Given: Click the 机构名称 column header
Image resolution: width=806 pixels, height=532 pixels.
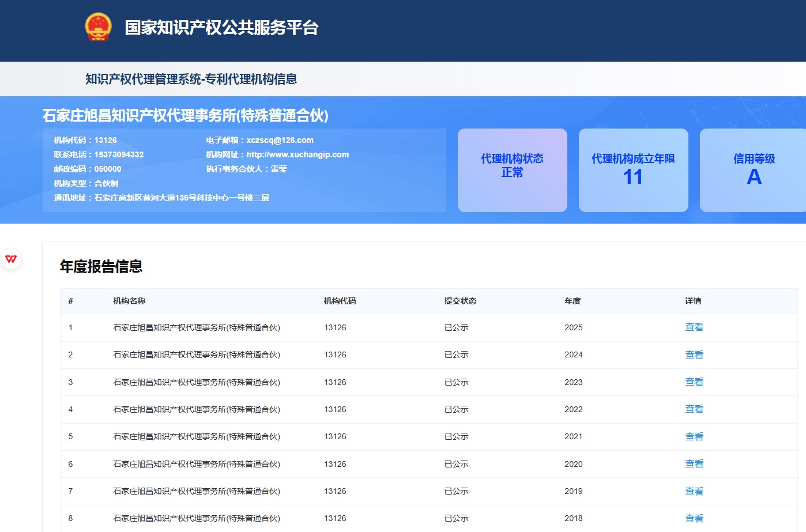Looking at the screenshot, I should tap(129, 301).
